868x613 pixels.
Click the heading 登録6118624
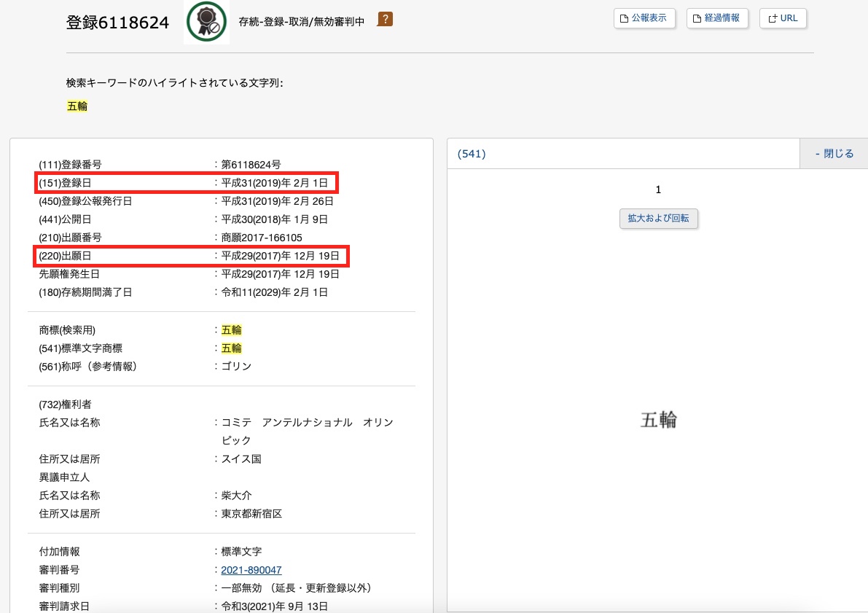point(117,22)
